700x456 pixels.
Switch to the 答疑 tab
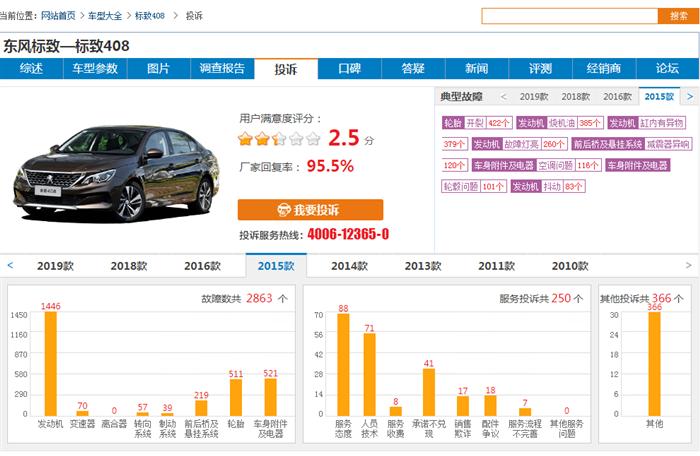[x=413, y=68]
